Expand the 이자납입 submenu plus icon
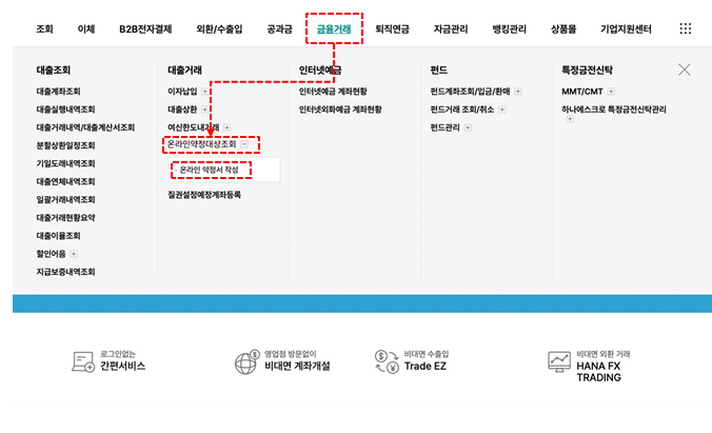The height and width of the screenshot is (433, 712). pos(205,91)
